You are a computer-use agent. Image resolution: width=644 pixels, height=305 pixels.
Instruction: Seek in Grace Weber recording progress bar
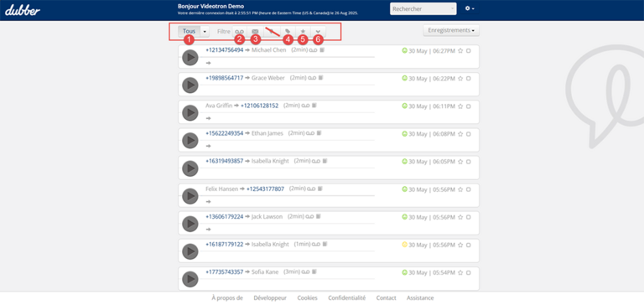click(288, 85)
